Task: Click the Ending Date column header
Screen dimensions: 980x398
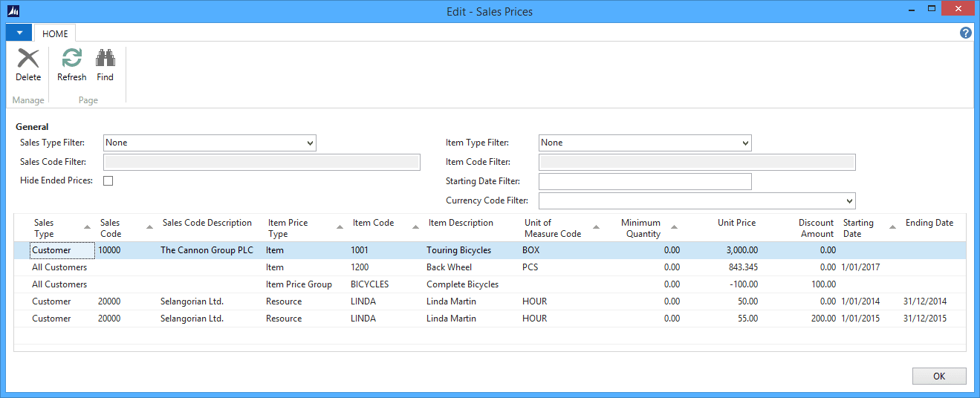Action: [x=929, y=223]
